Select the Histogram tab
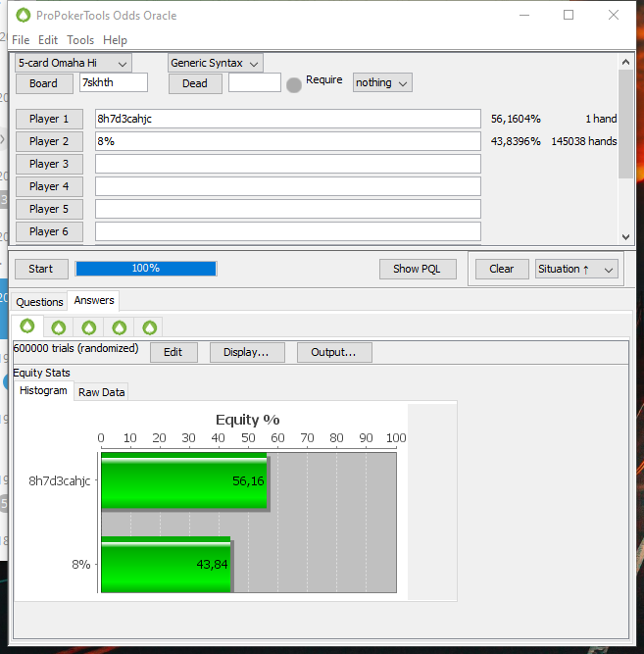Viewport: 644px width, 654px height. [x=43, y=391]
